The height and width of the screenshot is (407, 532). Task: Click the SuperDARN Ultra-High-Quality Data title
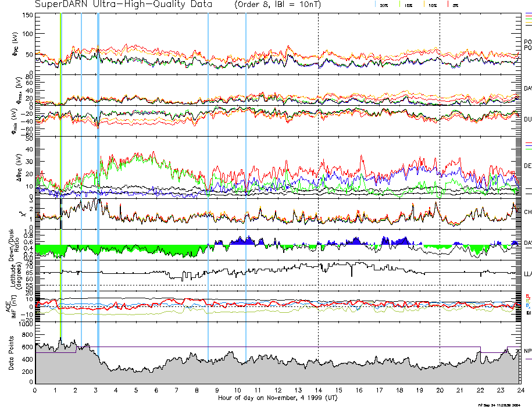point(124,5)
